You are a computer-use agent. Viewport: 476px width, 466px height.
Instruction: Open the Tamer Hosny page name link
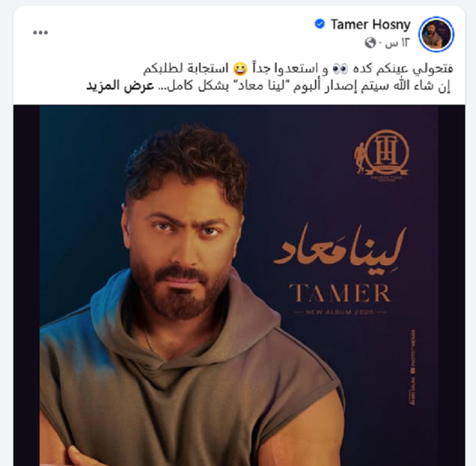click(371, 24)
